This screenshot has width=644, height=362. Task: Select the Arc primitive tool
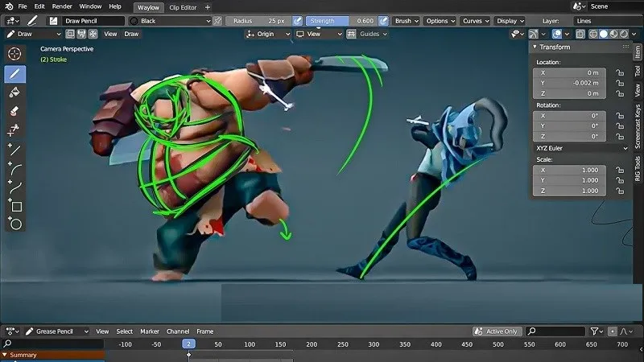click(x=14, y=169)
